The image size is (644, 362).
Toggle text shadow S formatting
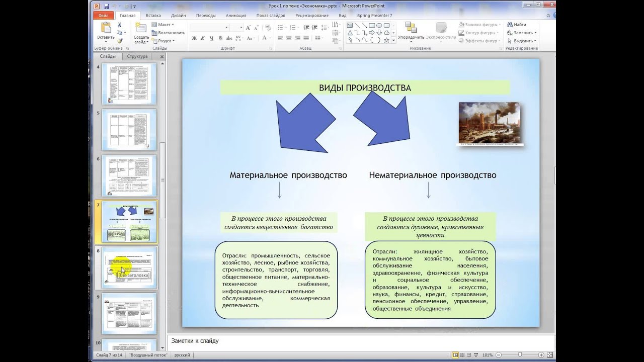coord(220,38)
